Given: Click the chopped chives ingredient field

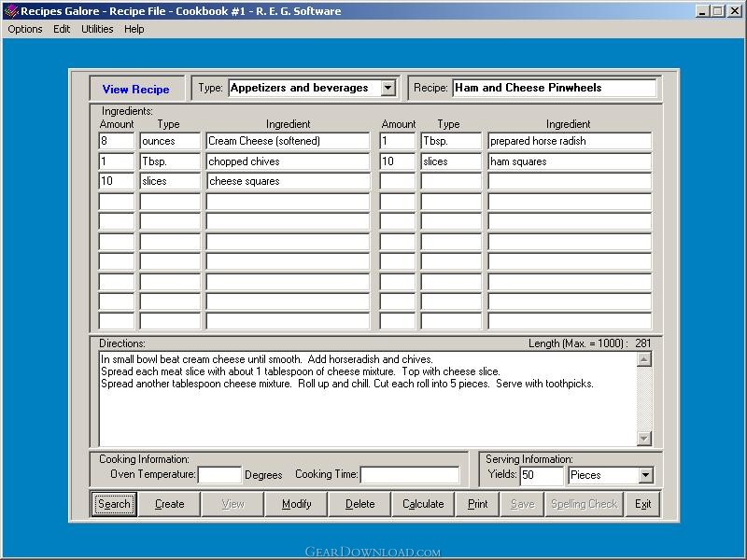Looking at the screenshot, I should (288, 161).
